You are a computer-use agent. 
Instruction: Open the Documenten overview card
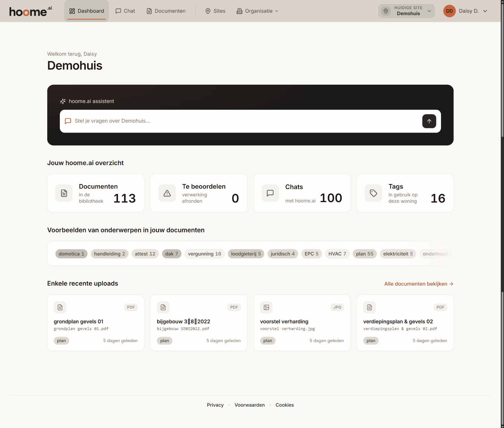coord(96,193)
